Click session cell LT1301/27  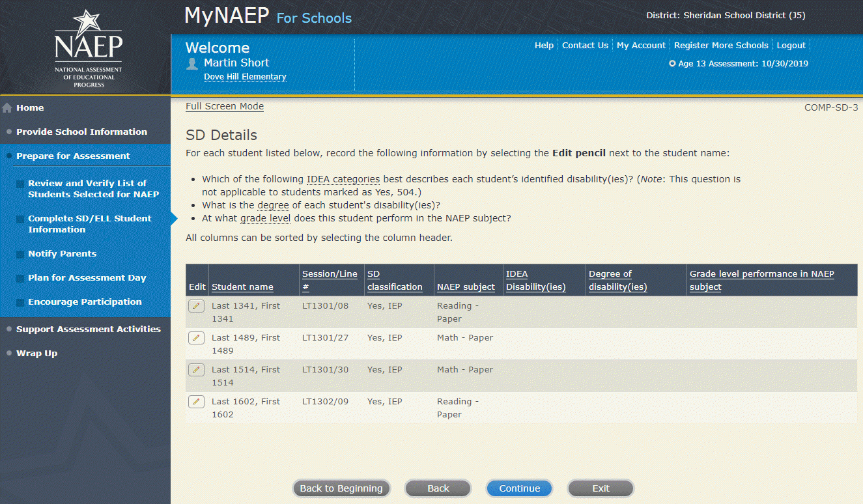(325, 338)
